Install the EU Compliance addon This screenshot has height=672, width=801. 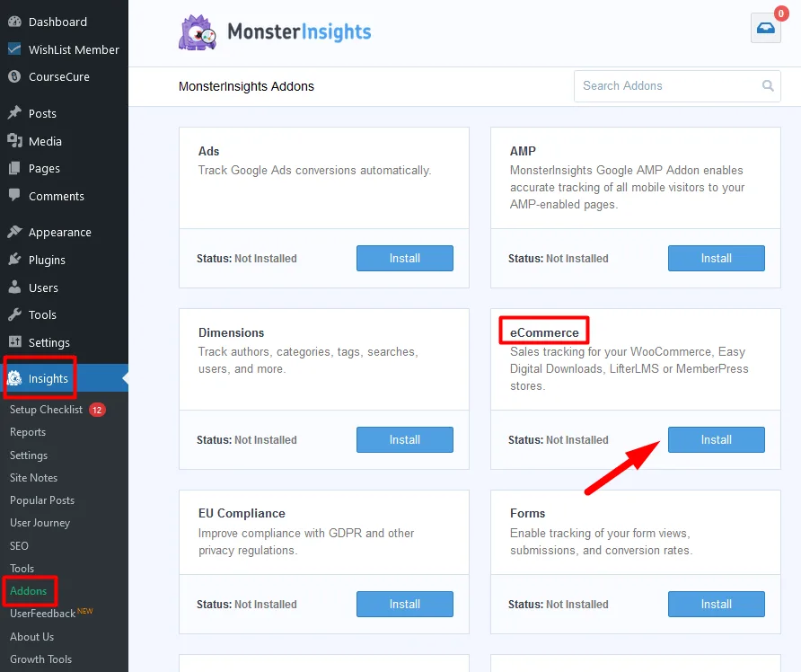click(404, 604)
